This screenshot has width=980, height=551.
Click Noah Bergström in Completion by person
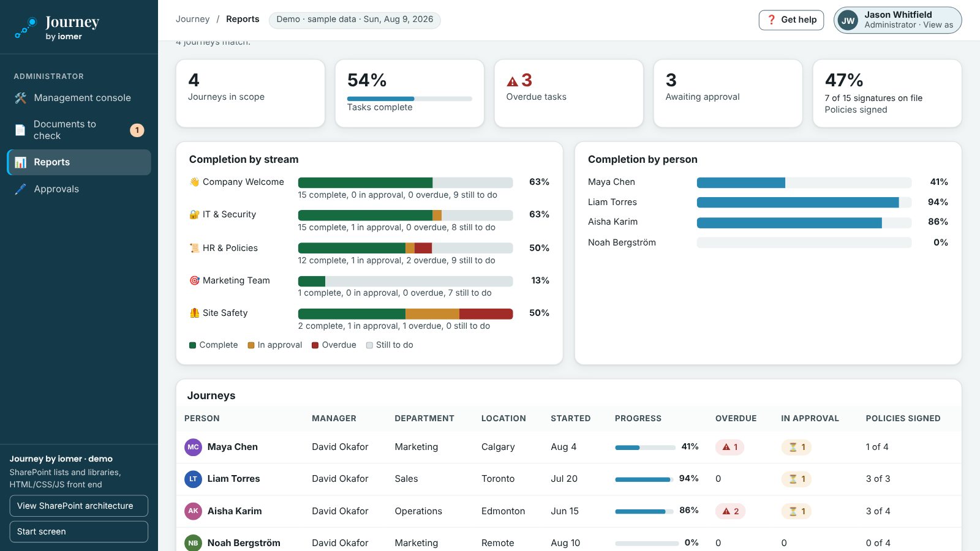pyautogui.click(x=622, y=242)
